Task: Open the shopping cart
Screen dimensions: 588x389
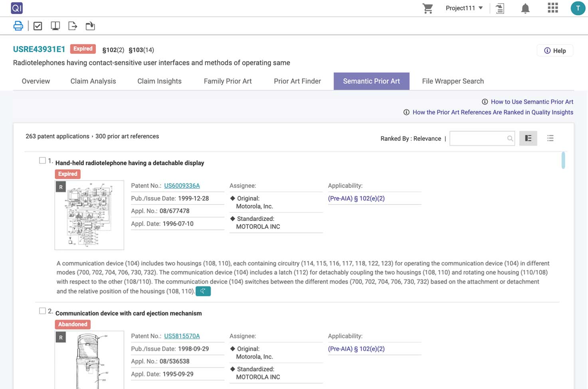Action: click(x=428, y=8)
